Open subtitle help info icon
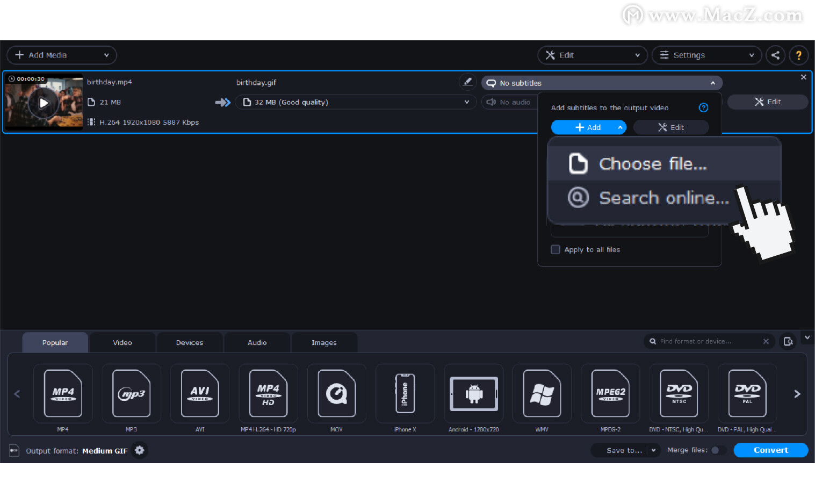 click(x=703, y=107)
